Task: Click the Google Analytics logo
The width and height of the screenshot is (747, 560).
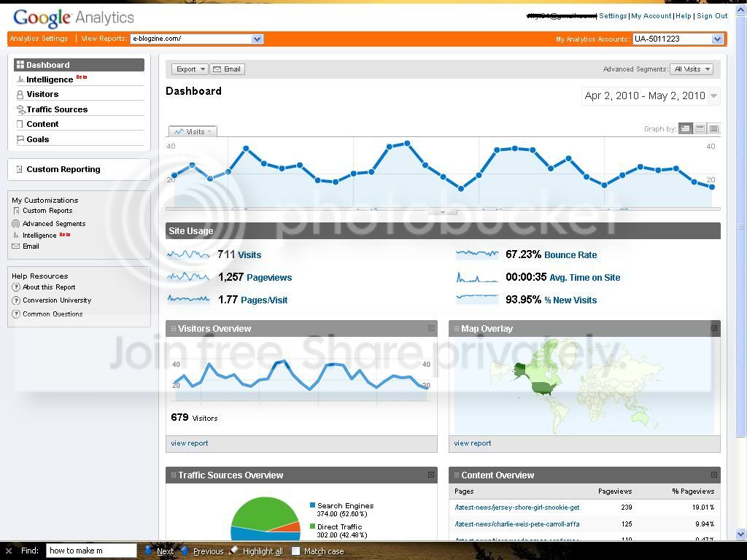Action: click(74, 18)
